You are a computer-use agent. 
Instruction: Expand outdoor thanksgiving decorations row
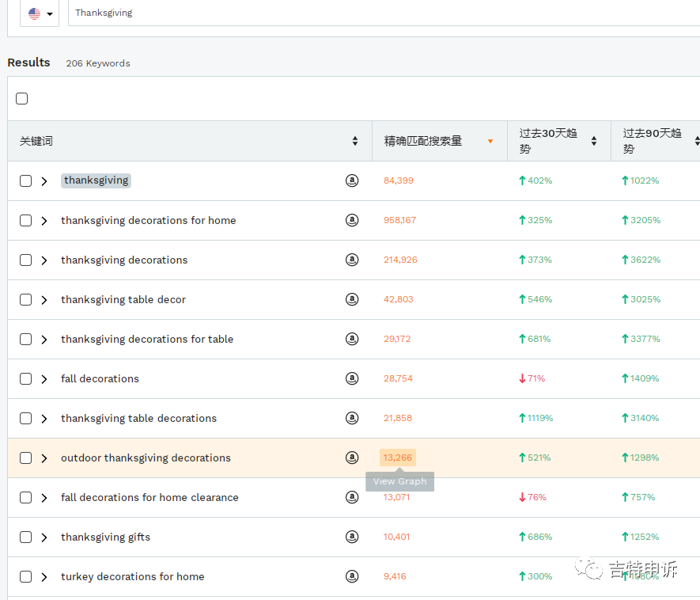[x=44, y=458]
